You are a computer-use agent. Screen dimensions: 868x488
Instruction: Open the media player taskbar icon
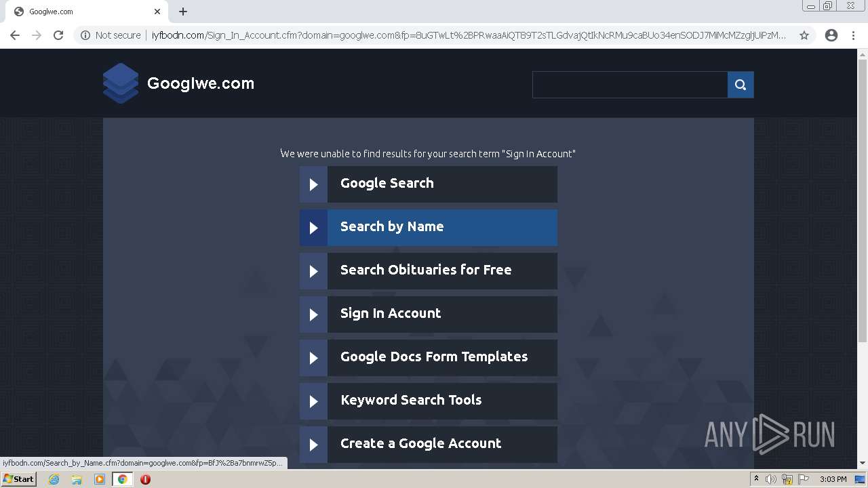coord(100,479)
